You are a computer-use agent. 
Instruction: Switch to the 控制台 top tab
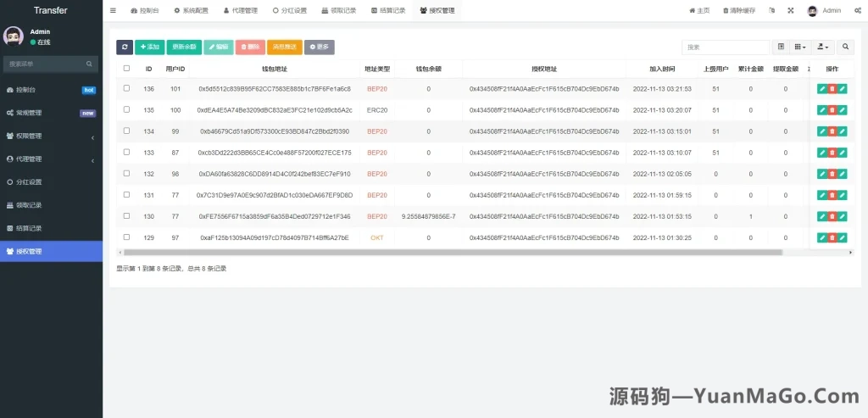pos(143,10)
